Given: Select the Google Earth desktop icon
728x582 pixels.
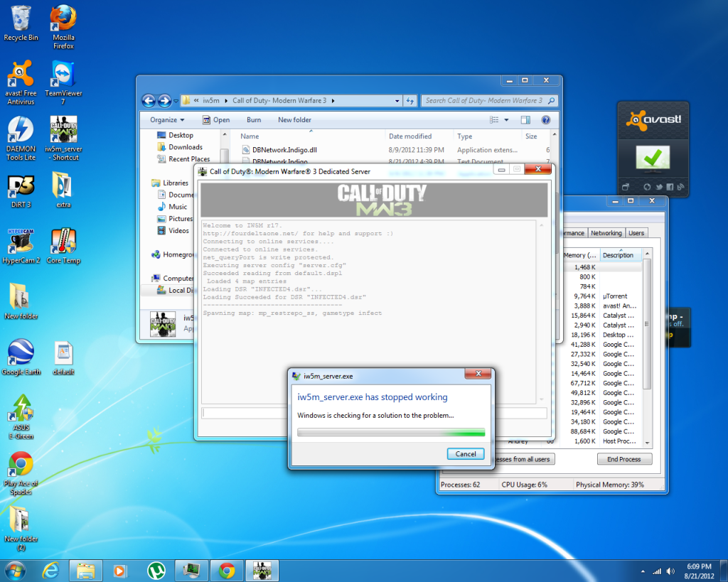Looking at the screenshot, I should 21,357.
